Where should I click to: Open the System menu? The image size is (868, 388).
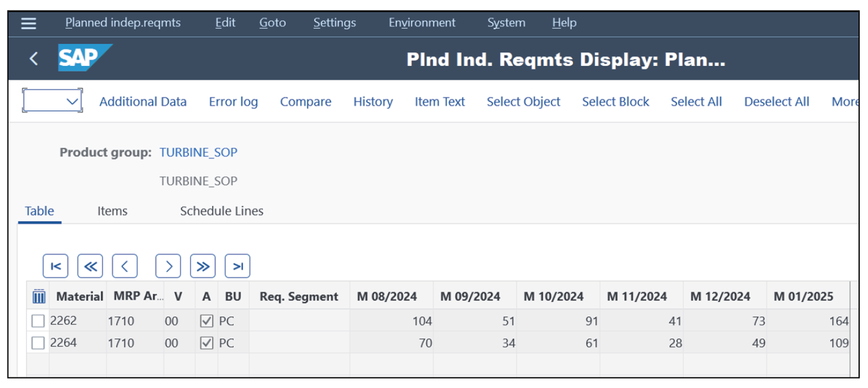point(506,23)
